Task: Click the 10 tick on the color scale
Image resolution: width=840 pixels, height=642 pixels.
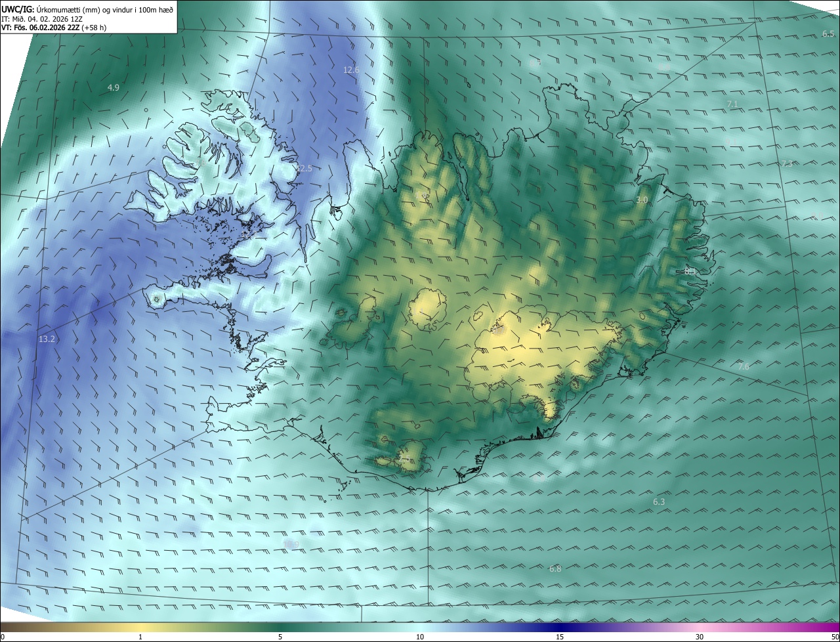Action: tap(420, 637)
